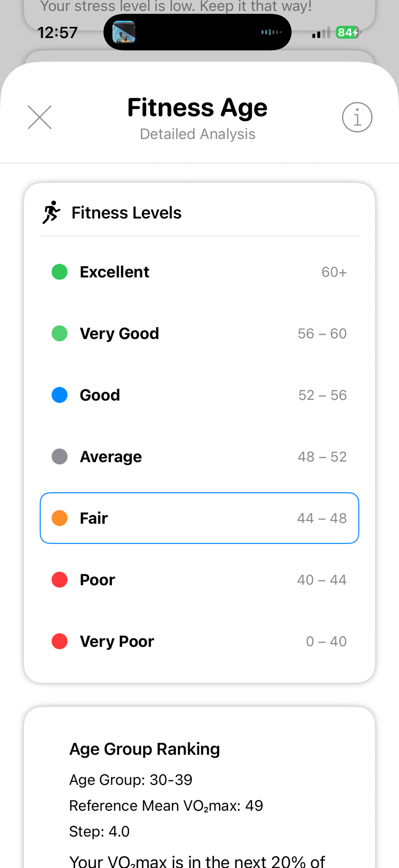Tap the Age Group Ranking card heading
The image size is (399, 868).
pyautogui.click(x=144, y=749)
